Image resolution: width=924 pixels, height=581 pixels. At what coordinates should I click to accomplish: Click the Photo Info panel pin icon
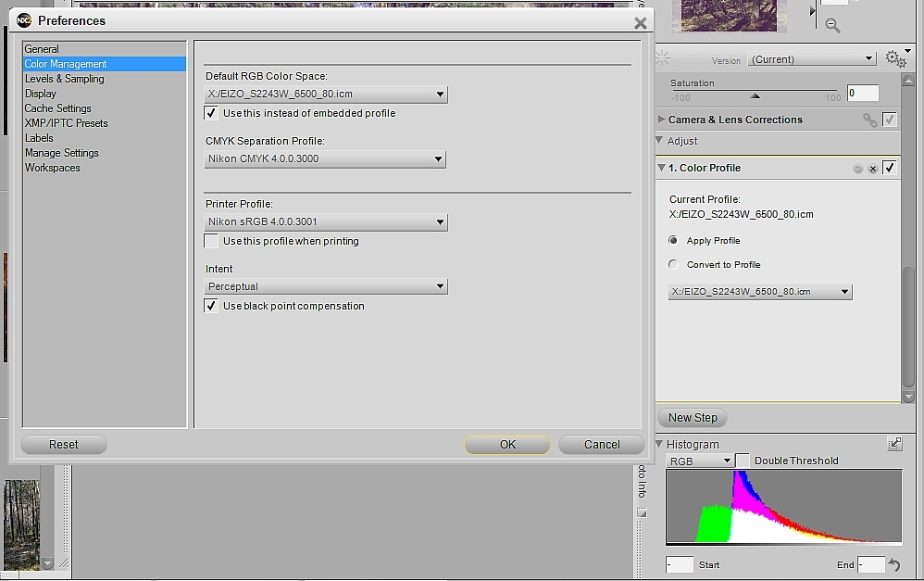tap(642, 513)
